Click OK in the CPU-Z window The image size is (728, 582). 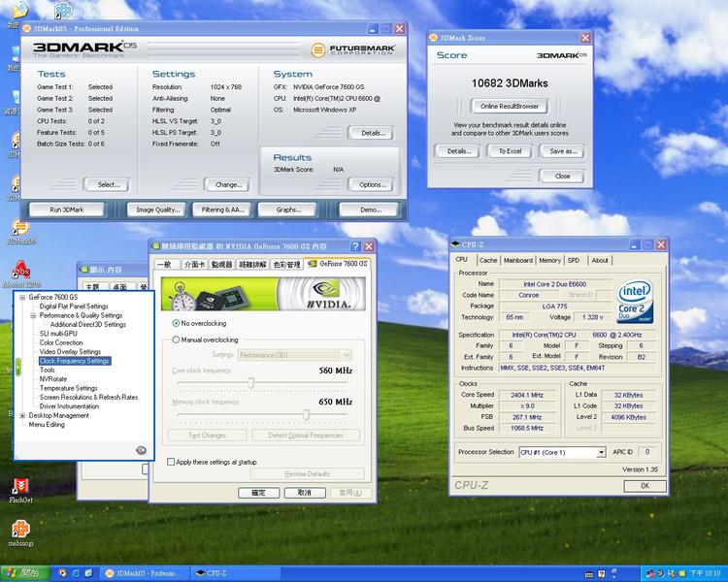point(645,486)
